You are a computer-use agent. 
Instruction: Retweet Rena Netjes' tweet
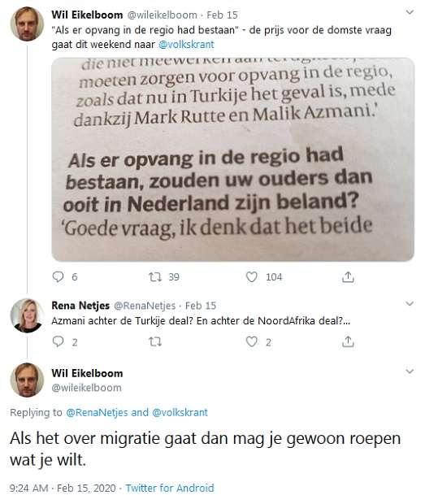click(155, 341)
